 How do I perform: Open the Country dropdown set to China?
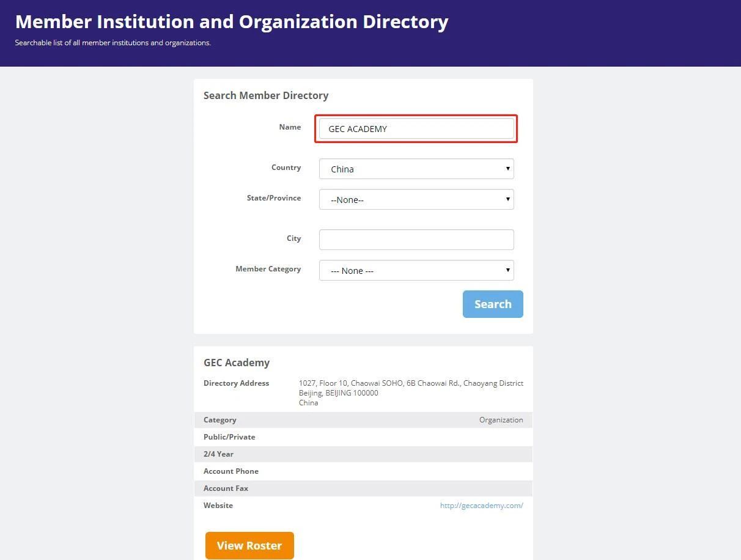coord(416,169)
